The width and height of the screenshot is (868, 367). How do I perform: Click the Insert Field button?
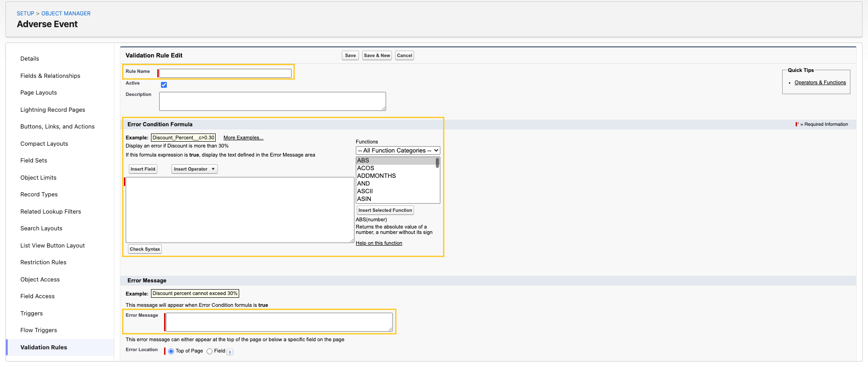143,169
